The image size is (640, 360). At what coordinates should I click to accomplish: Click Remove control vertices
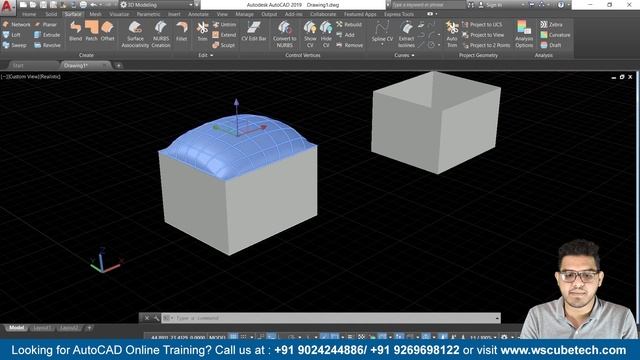coord(349,45)
